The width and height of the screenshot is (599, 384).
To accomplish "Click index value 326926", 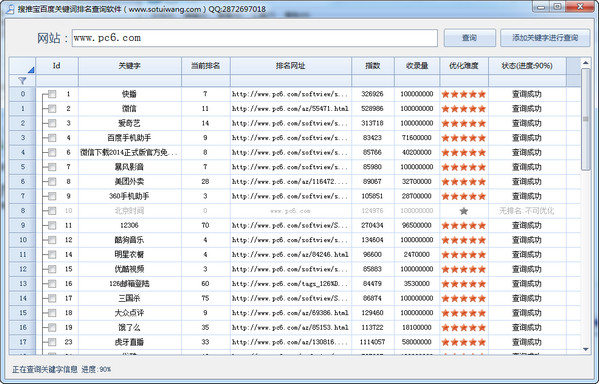I will pos(372,94).
